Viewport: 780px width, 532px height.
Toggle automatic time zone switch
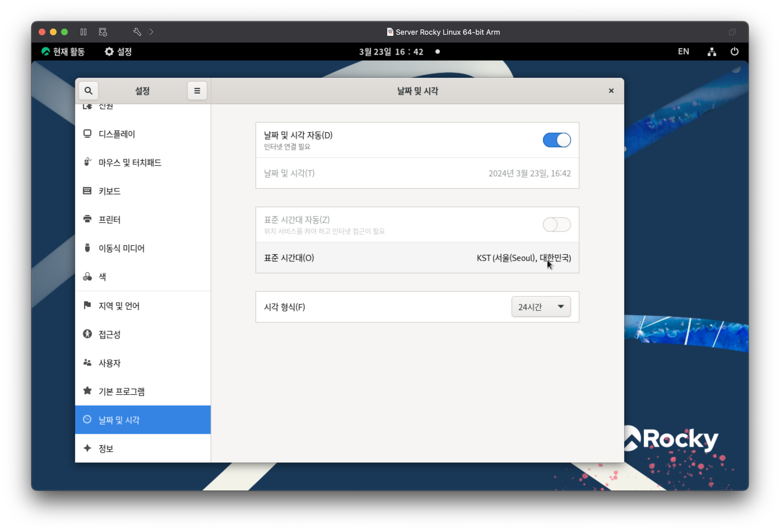pos(556,224)
